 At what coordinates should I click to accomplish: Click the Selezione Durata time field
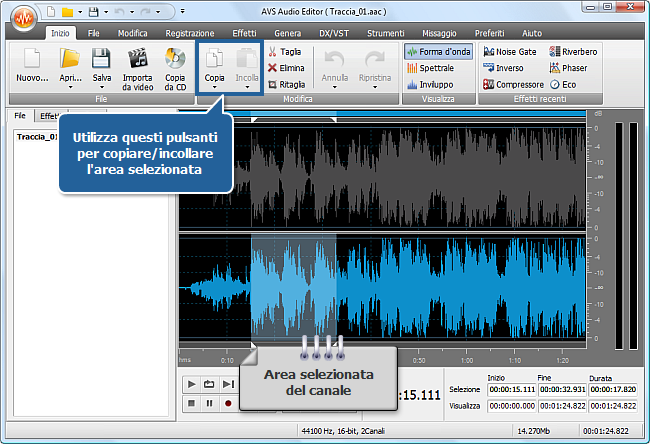tap(613, 390)
